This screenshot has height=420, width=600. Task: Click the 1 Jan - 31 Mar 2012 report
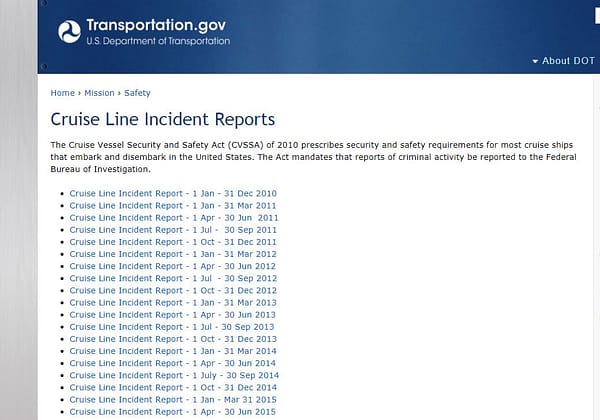(173, 254)
